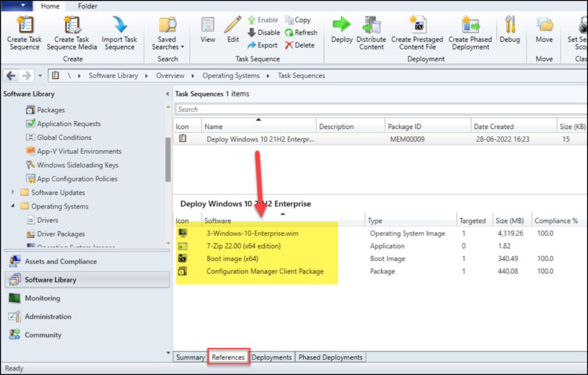588x375 pixels.
Task: Select Deploy Windows 10 21H2 Enterprise row
Action: 380,139
